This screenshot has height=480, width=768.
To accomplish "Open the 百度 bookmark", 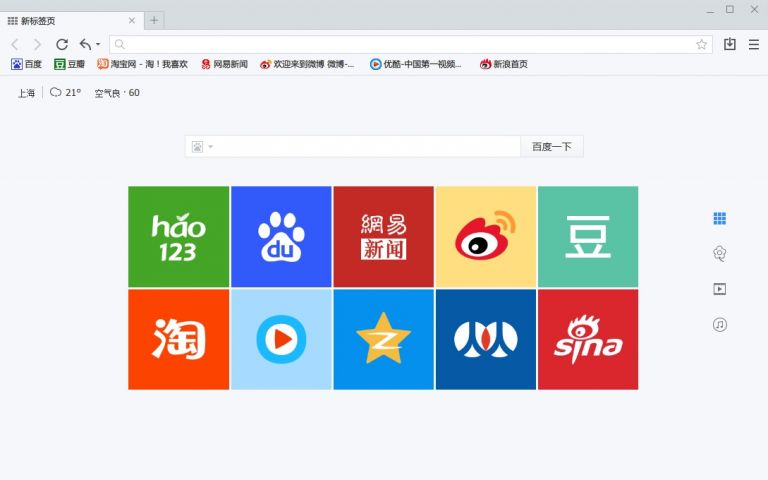I will coord(26,64).
